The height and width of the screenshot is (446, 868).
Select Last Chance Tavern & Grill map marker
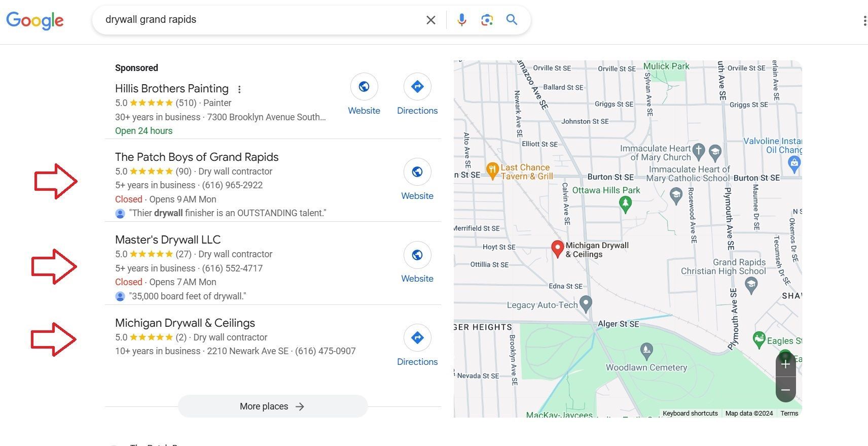pyautogui.click(x=492, y=171)
